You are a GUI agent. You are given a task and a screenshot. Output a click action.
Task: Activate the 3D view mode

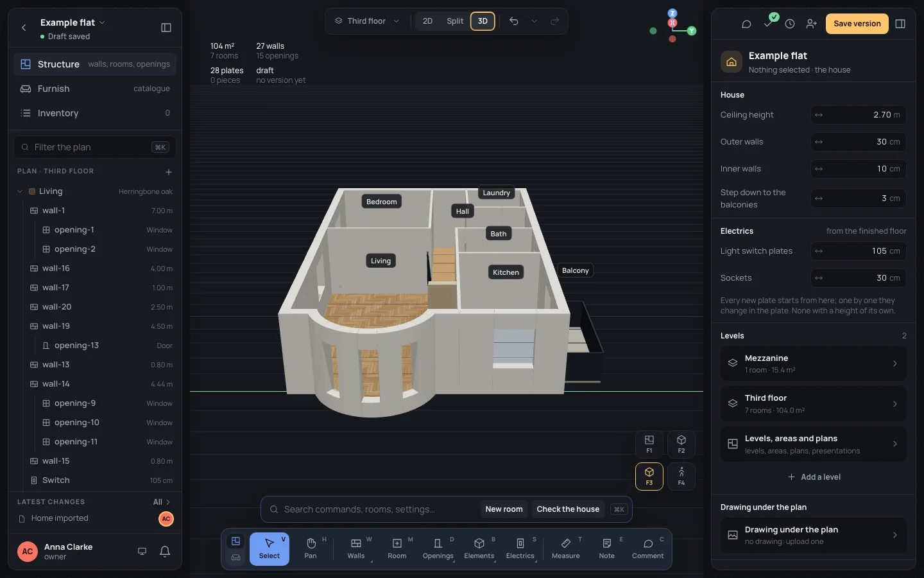point(483,21)
